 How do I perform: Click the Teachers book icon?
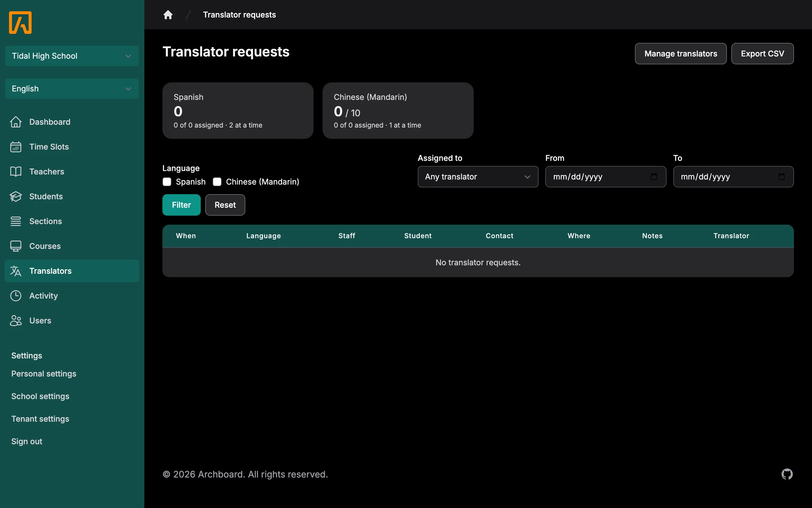pyautogui.click(x=16, y=172)
